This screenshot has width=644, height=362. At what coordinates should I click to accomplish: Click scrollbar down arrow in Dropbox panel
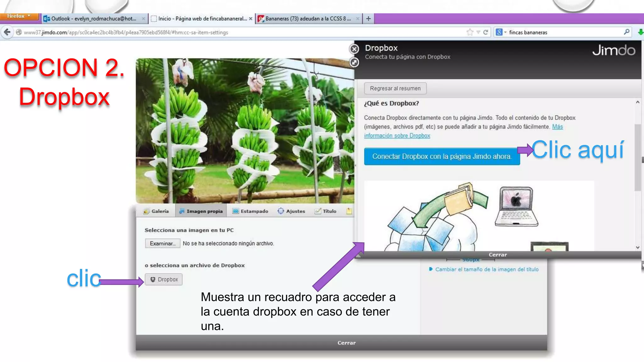point(637,247)
